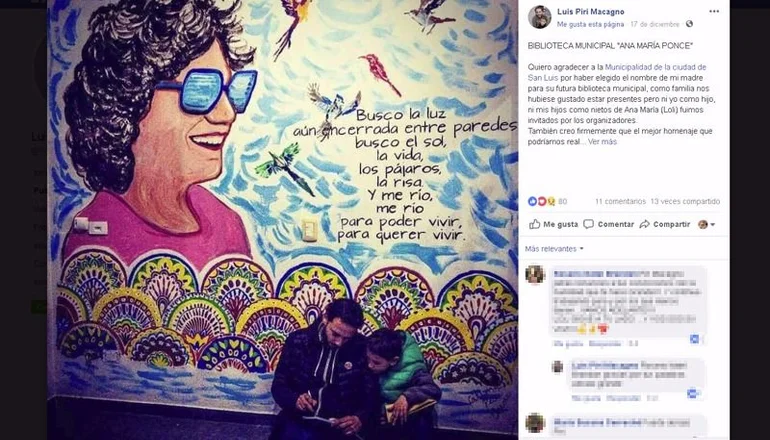This screenshot has width=770, height=440.
Task: View the 11 comentarios count
Action: (620, 201)
